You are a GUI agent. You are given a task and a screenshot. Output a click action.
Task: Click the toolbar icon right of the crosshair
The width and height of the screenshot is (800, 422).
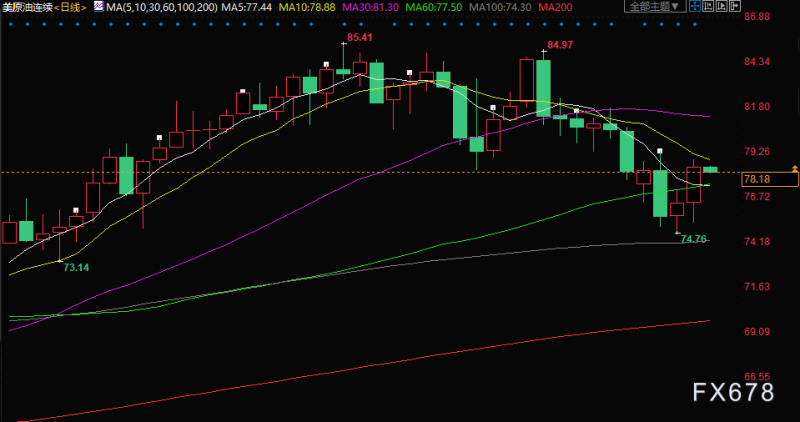pos(708,6)
